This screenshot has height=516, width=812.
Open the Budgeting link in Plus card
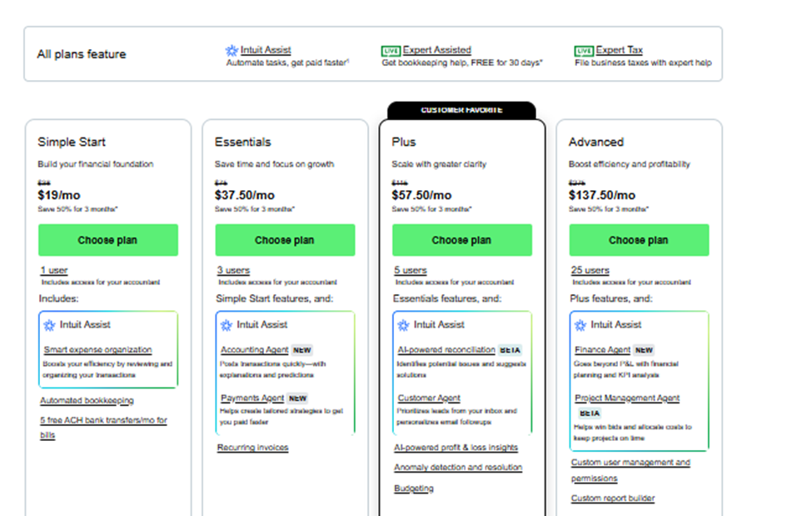click(x=414, y=488)
